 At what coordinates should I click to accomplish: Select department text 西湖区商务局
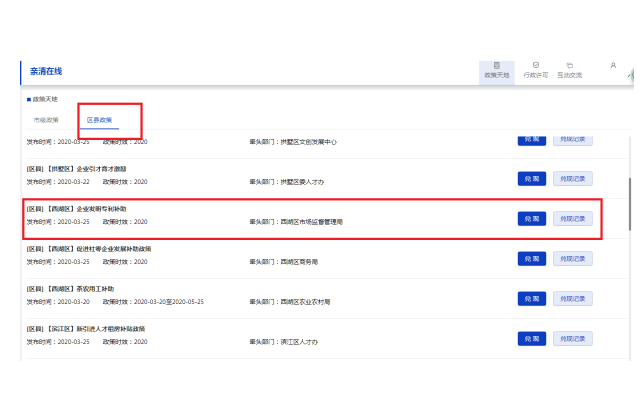(x=299, y=262)
